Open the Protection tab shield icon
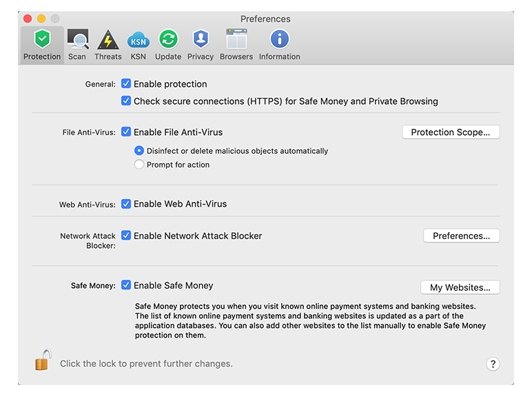The image size is (532, 396). coord(42,39)
